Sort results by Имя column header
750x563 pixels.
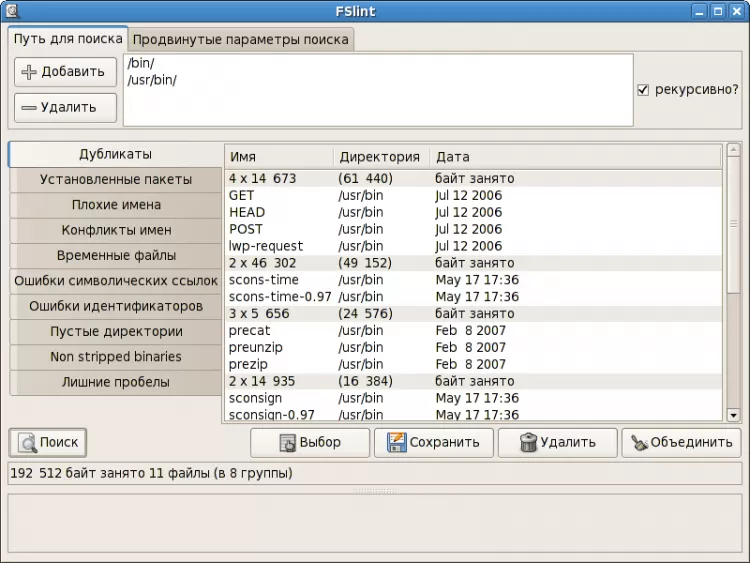[279, 157]
